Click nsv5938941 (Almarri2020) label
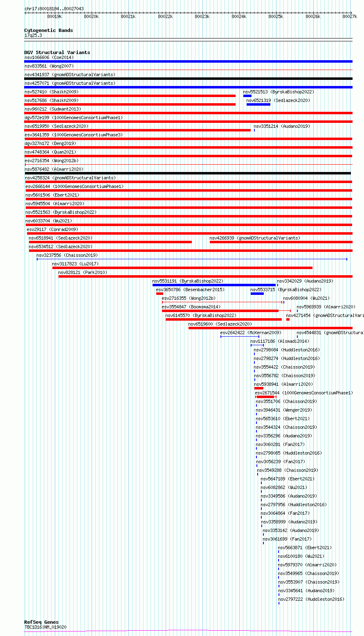The image size is (364, 636). coord(284,384)
